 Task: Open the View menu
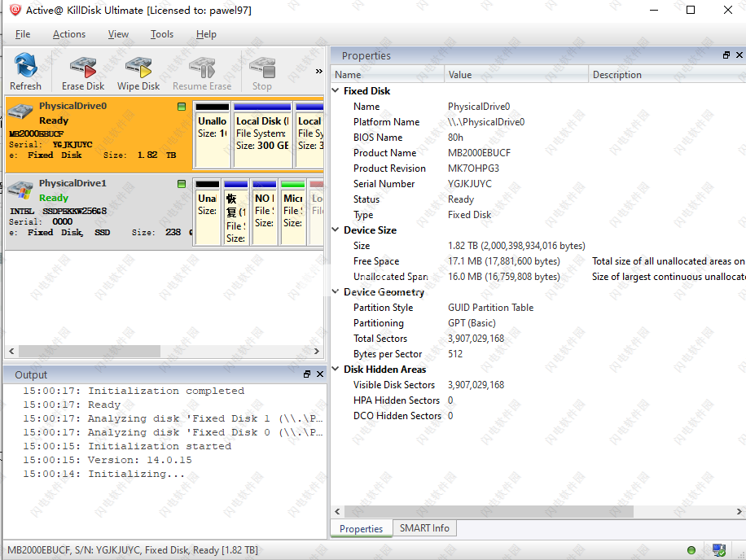118,34
